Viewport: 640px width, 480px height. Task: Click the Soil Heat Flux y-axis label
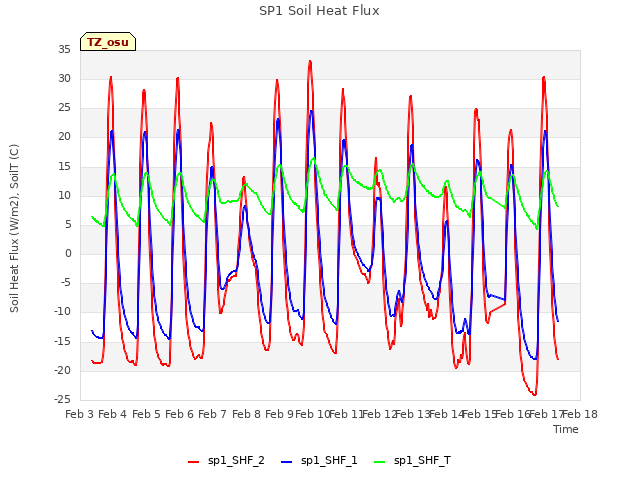pyautogui.click(x=14, y=228)
